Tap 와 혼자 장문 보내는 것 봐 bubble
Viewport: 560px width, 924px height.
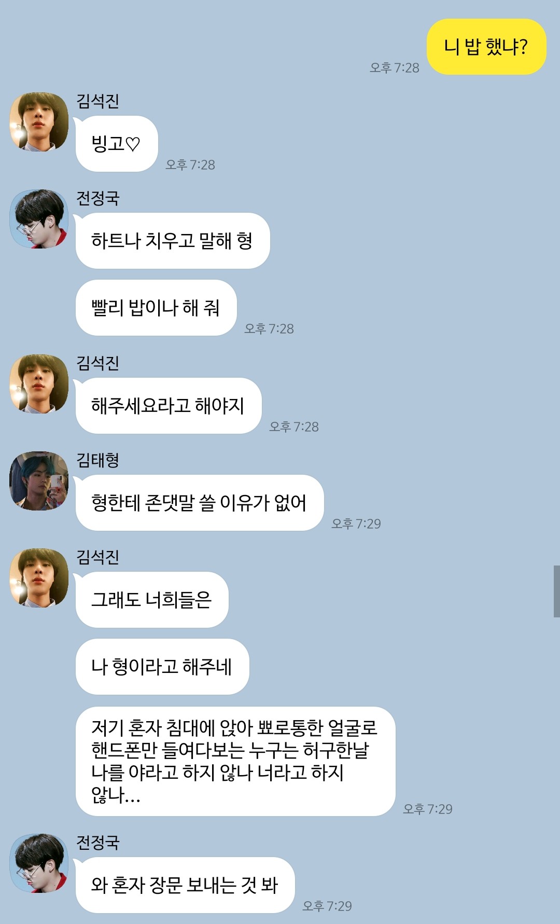pyautogui.click(x=185, y=885)
